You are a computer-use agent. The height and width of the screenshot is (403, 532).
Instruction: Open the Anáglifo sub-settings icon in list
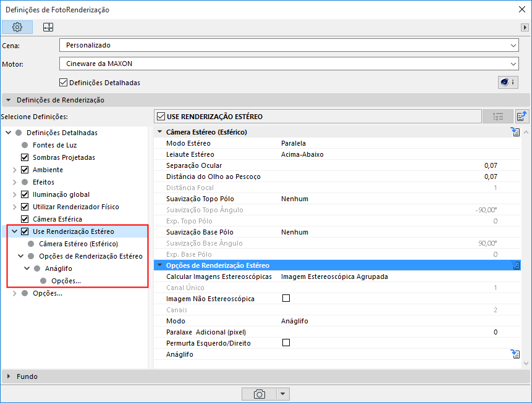point(515,354)
